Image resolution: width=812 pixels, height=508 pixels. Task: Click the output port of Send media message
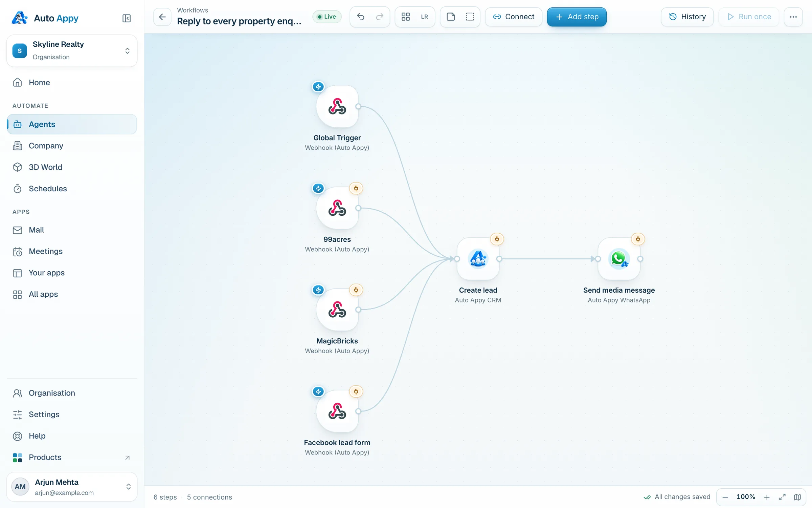coord(640,259)
